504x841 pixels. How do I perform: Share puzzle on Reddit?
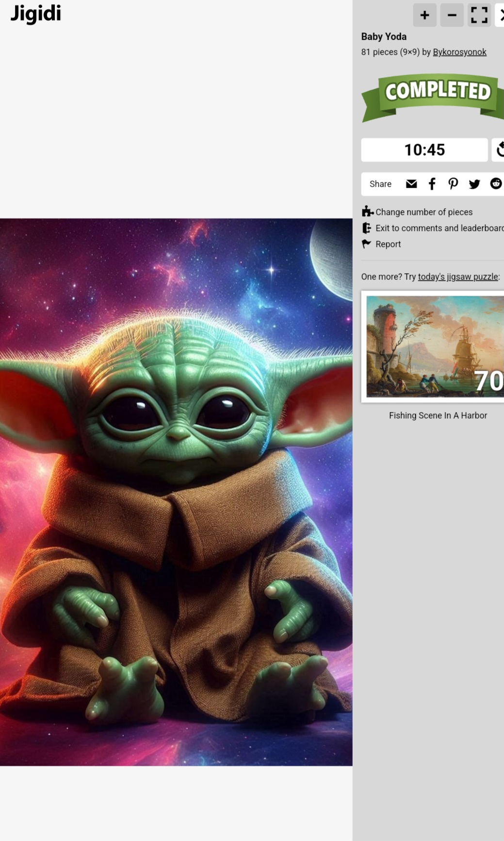point(496,183)
